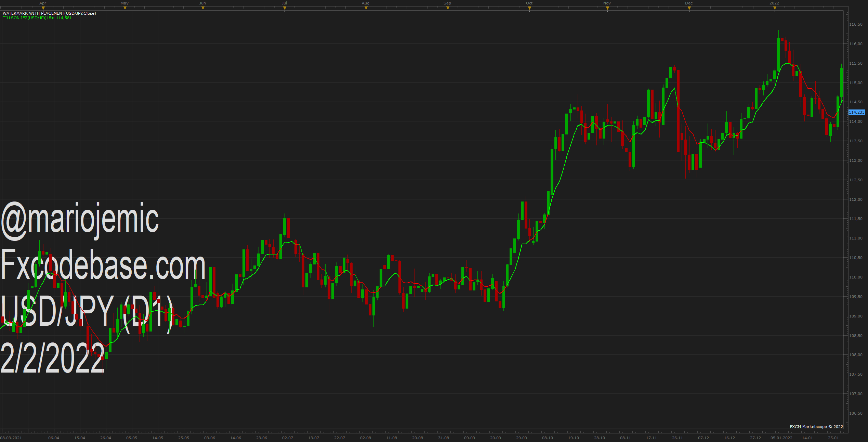This screenshot has height=442, width=868.
Task: Click the Aug month marker triangle
Action: 366,9
